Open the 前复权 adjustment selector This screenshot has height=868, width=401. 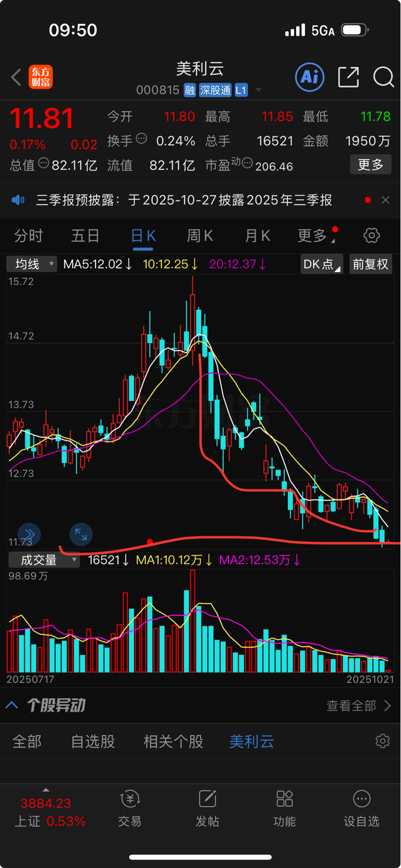pos(370,264)
